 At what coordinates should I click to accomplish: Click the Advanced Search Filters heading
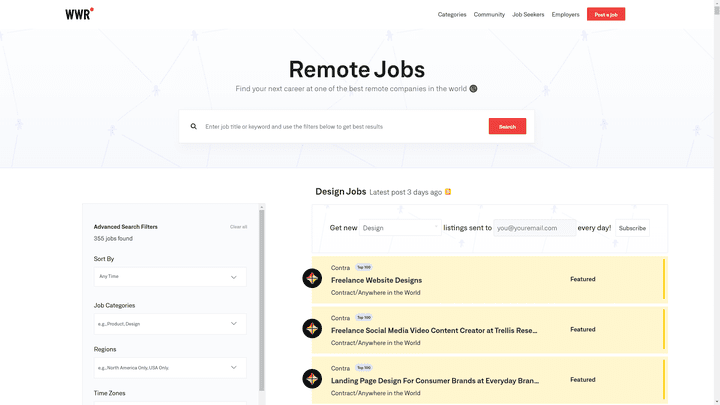click(125, 227)
